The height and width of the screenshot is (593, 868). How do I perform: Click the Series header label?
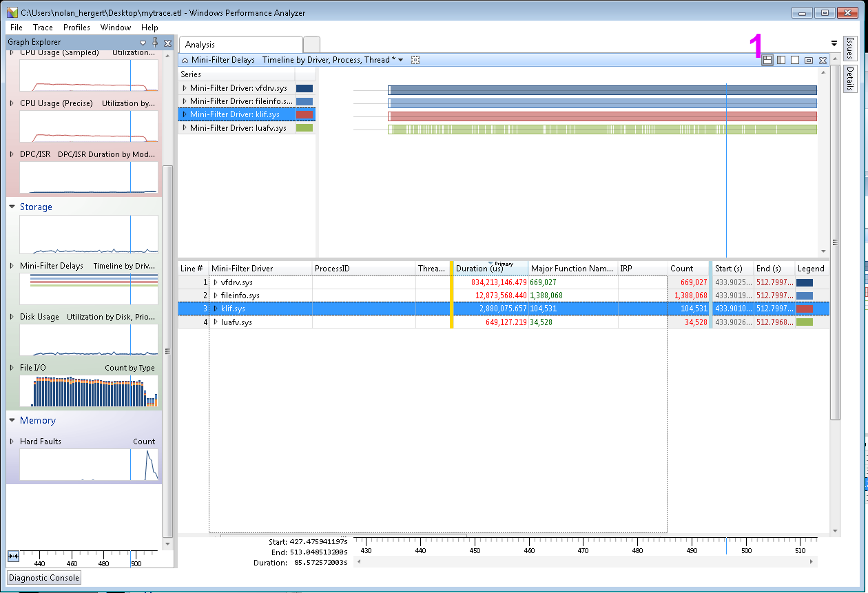tap(191, 74)
